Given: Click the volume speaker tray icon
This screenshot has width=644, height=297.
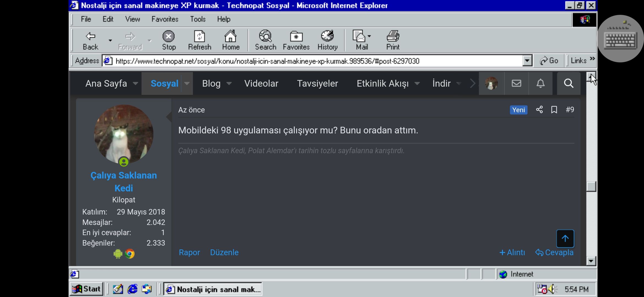Looking at the screenshot, I should [x=552, y=289].
